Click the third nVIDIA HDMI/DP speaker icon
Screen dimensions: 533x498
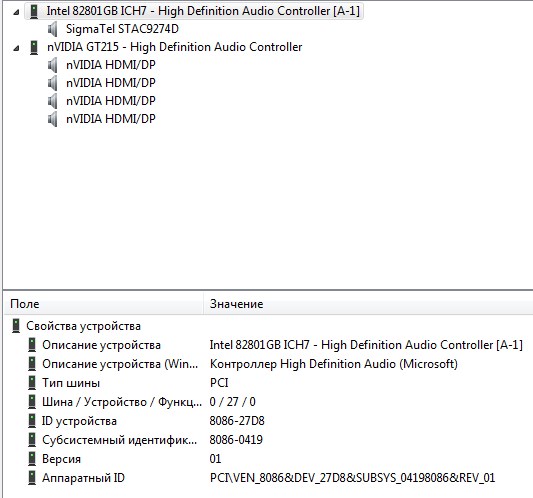[x=53, y=101]
